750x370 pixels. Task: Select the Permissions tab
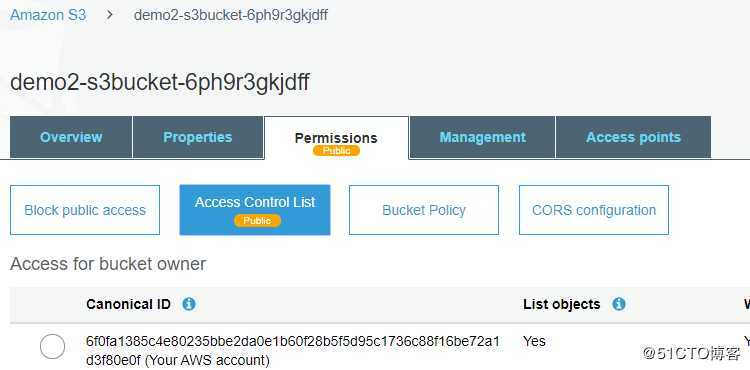tap(336, 138)
